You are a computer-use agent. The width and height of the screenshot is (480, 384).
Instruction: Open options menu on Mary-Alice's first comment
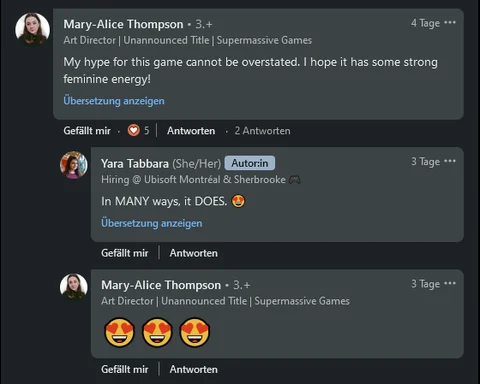(x=450, y=23)
